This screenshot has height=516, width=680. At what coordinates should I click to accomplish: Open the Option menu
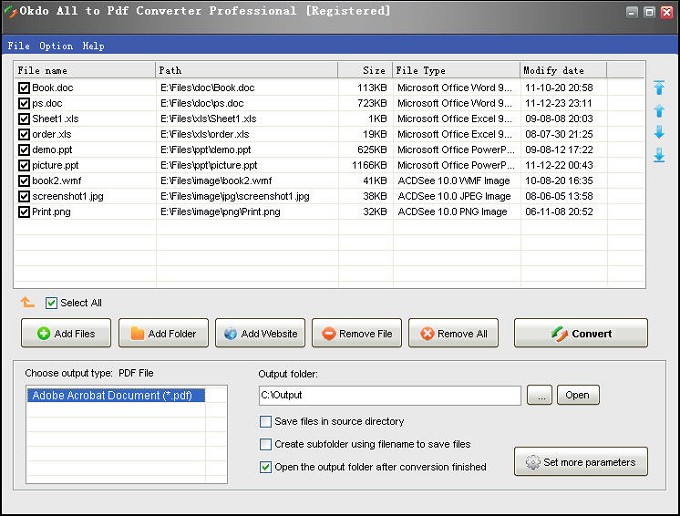pyautogui.click(x=56, y=46)
